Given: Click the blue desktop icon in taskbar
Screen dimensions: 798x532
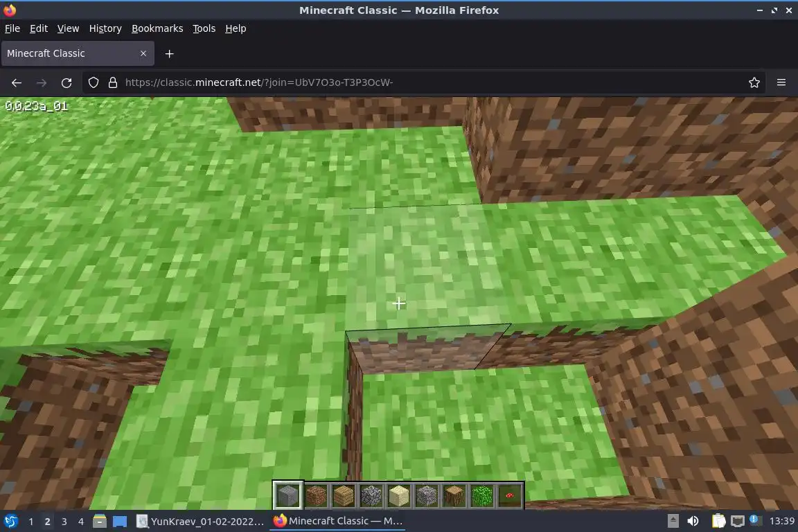Looking at the screenshot, I should coord(120,522).
